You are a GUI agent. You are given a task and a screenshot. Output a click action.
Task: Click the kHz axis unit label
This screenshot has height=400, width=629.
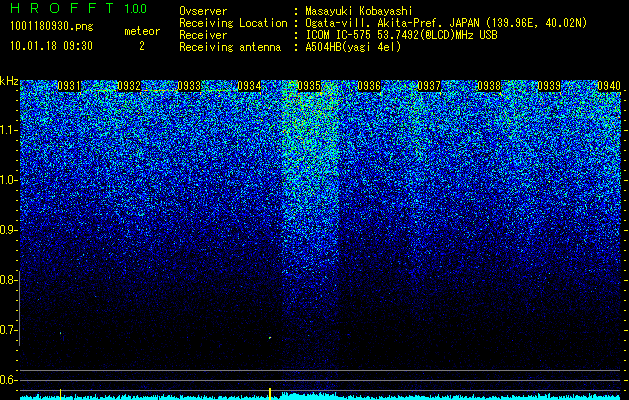[9, 81]
